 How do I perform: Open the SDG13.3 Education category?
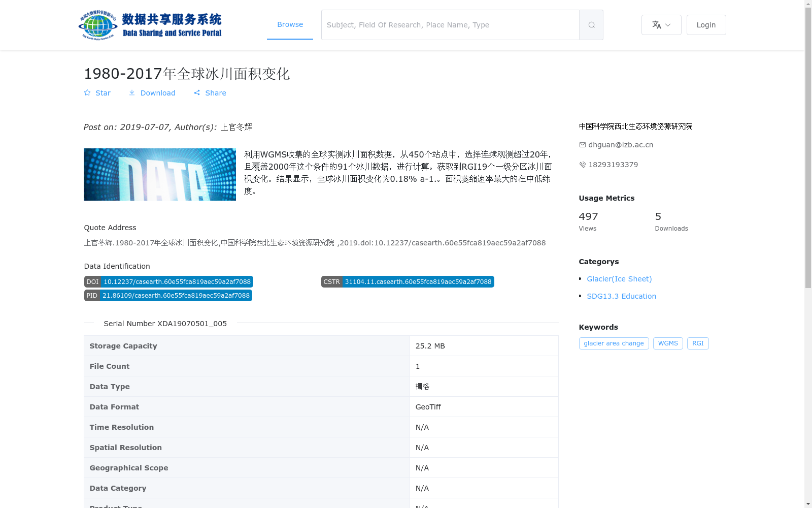621,296
